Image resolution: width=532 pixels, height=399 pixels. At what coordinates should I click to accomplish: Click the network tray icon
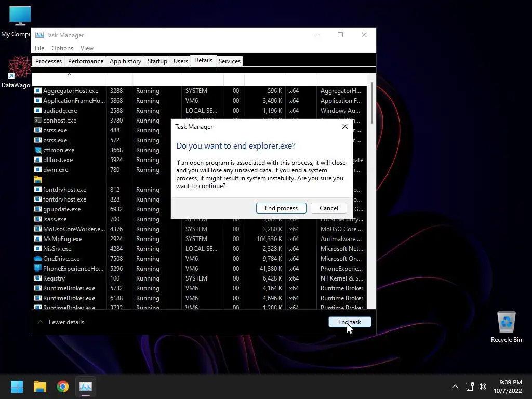click(x=469, y=387)
